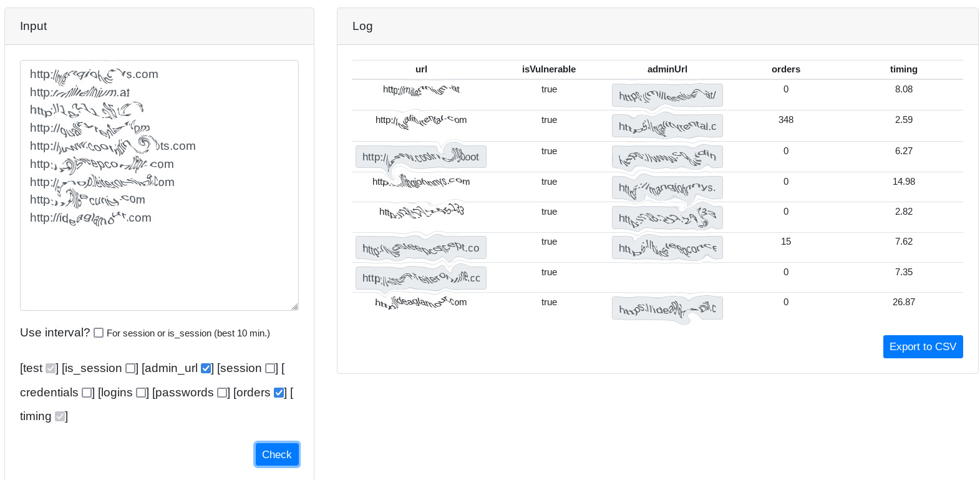Image resolution: width=980 pixels, height=480 pixels.
Task: Uncheck the admin_url checkbox
Action: (206, 368)
